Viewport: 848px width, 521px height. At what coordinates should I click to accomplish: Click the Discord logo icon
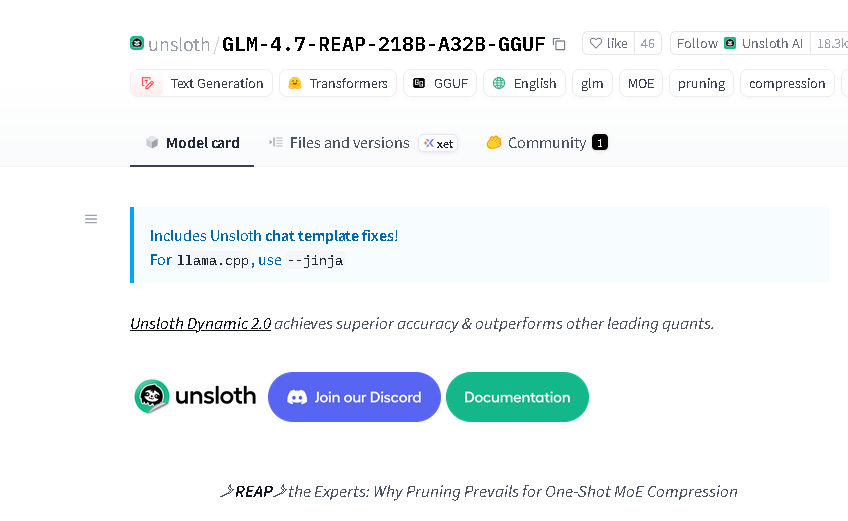[297, 397]
